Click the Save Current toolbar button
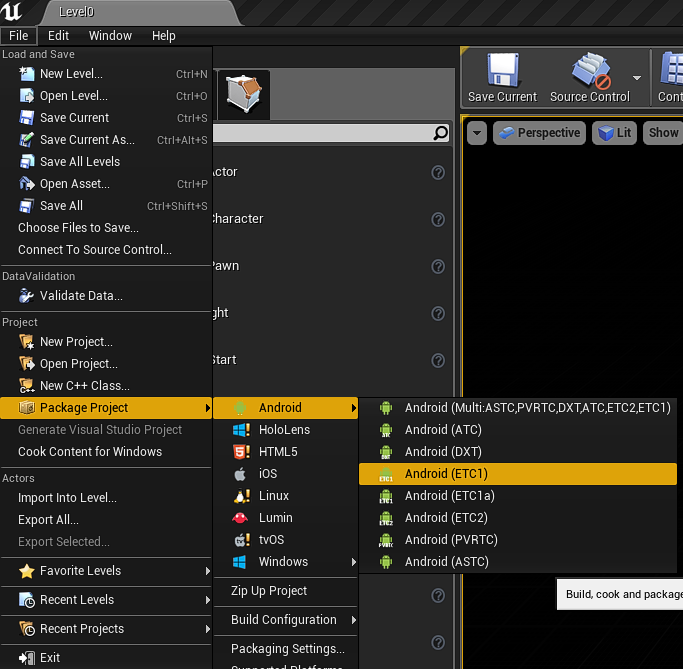The height and width of the screenshot is (669, 683). point(502,78)
